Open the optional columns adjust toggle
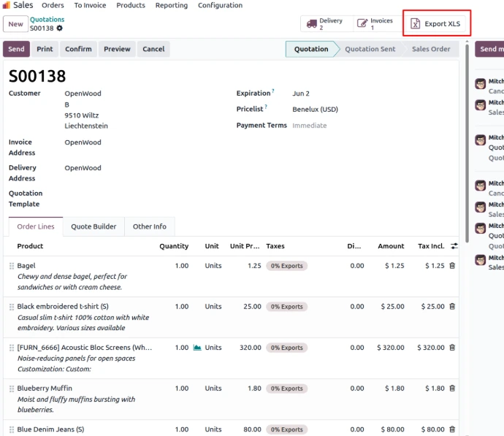This screenshot has height=436, width=504. 454,246
